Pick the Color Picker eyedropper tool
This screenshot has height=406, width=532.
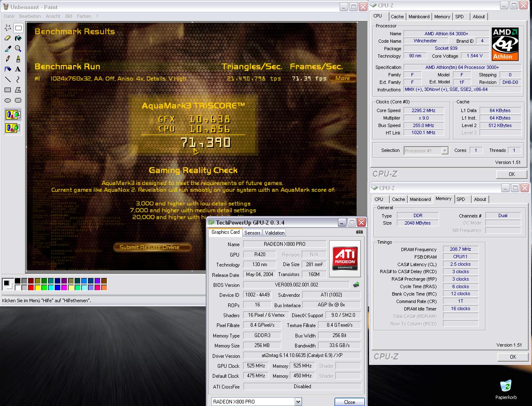8,49
